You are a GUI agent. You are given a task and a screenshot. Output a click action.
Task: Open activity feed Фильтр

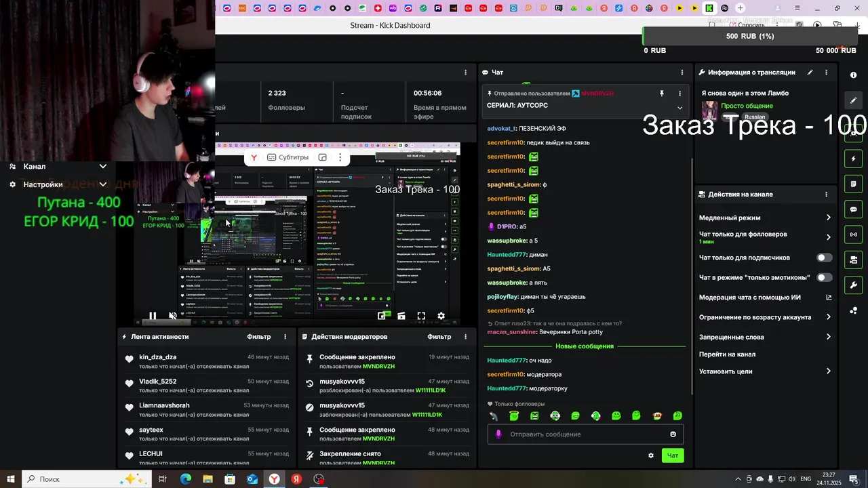(x=259, y=337)
